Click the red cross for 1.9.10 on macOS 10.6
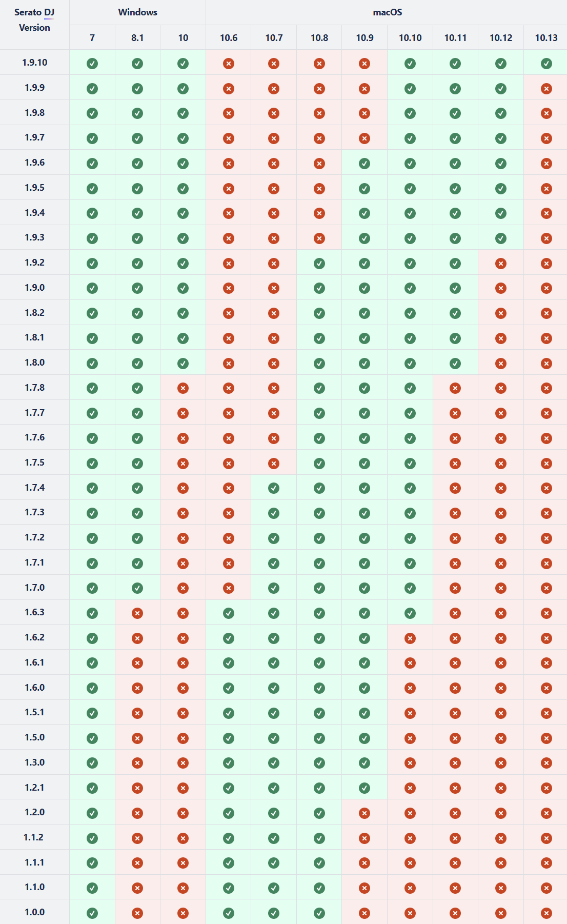 coord(229,64)
